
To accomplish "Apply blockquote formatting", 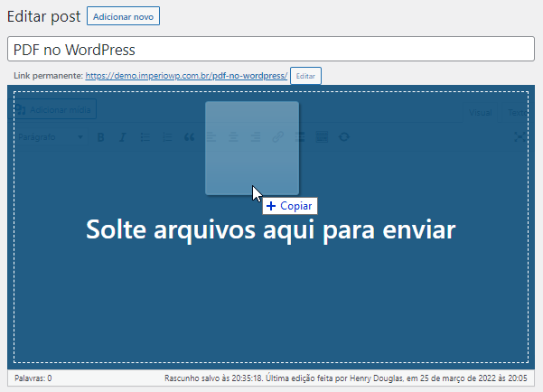I will coord(189,137).
